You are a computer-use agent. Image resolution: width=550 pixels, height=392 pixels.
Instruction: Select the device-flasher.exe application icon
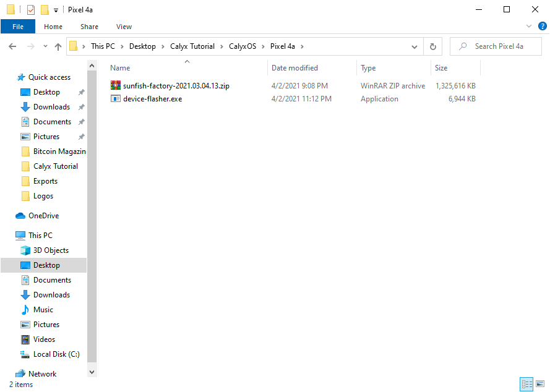coord(115,99)
